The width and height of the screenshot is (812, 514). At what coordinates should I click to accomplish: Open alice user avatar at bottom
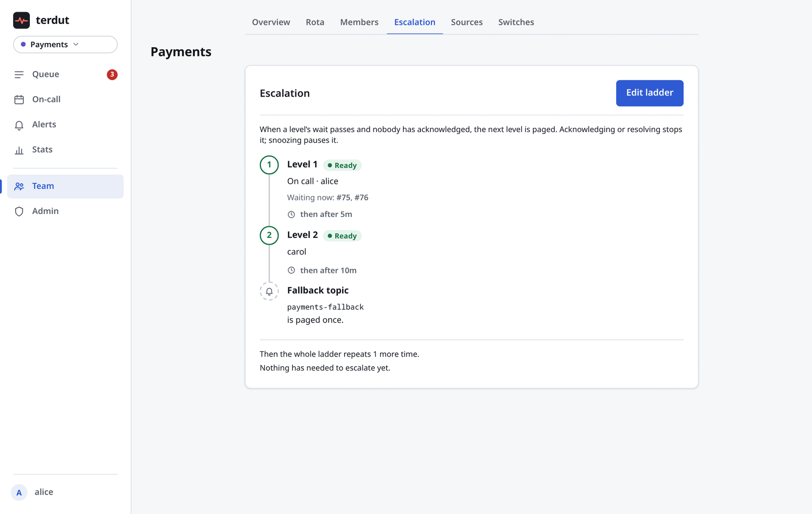[x=19, y=492]
